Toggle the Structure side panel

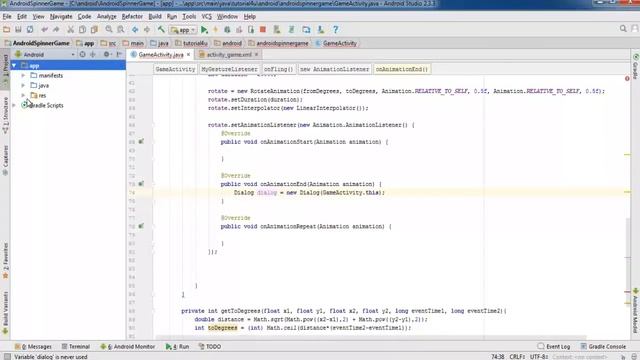click(x=5, y=116)
